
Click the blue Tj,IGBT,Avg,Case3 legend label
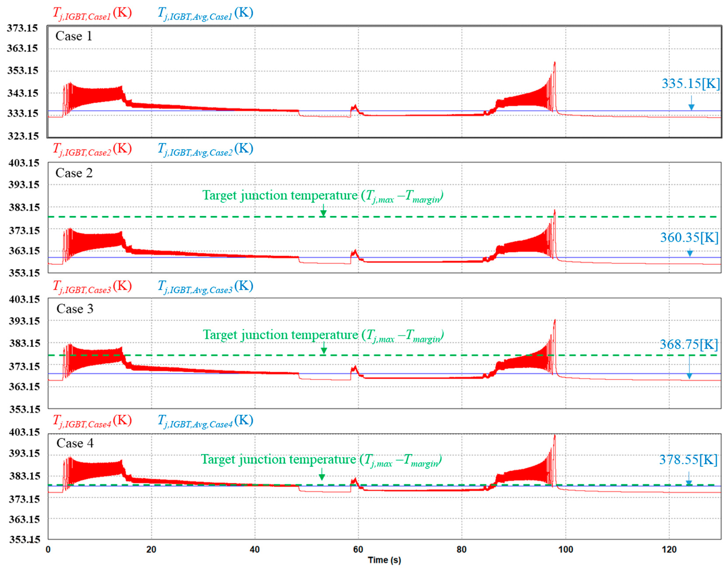tap(205, 287)
